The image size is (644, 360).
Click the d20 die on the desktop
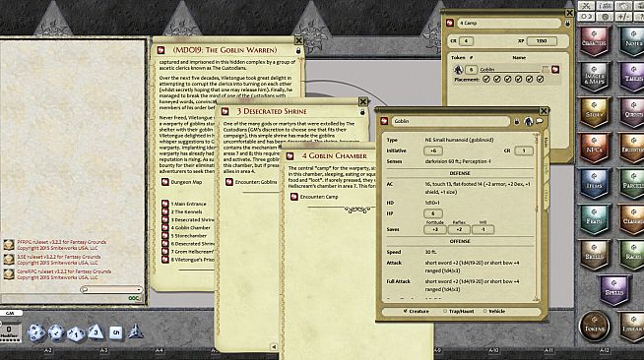coord(35,332)
